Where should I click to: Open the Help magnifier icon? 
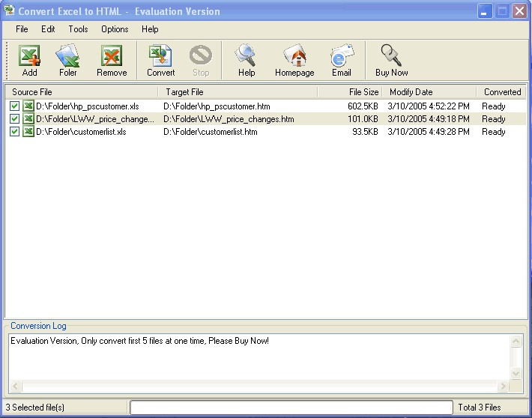point(246,55)
